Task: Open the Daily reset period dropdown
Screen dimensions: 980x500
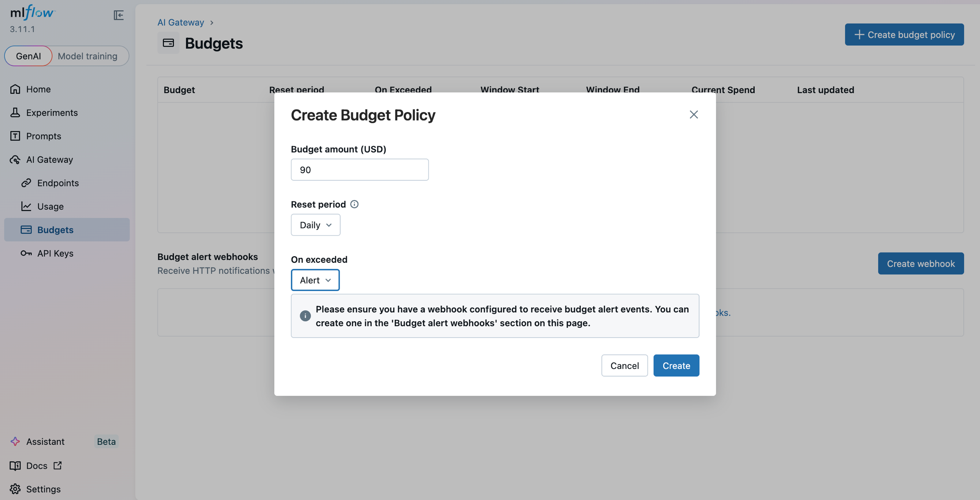Action: tap(315, 225)
